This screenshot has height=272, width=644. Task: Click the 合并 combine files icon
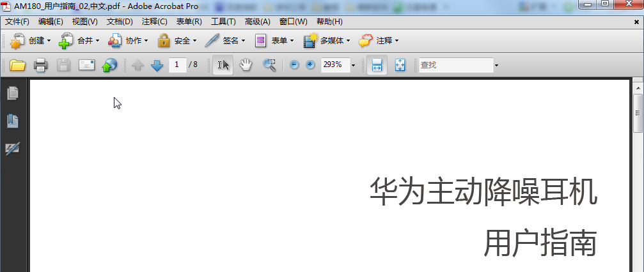pos(66,41)
